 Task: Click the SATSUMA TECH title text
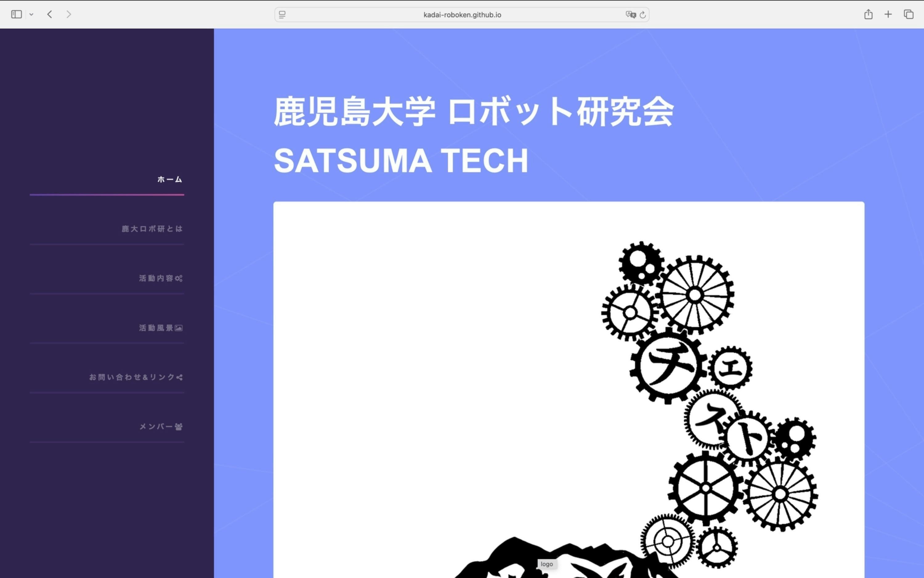(x=401, y=161)
